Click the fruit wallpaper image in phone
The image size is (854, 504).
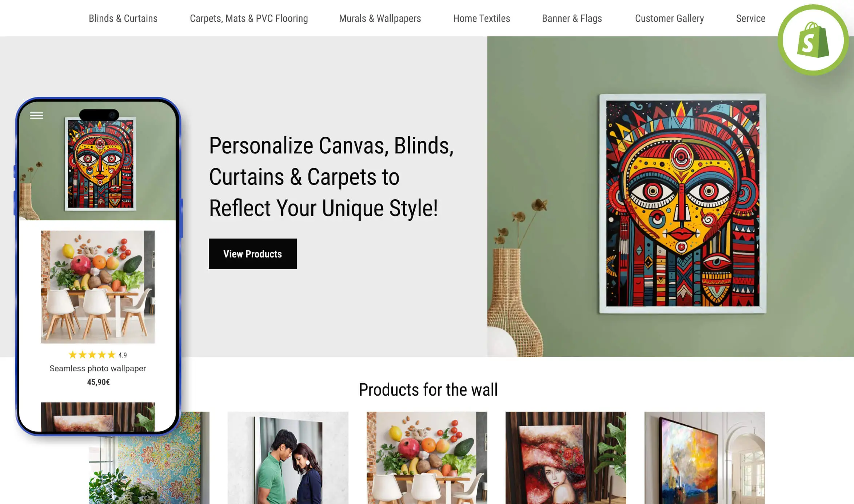98,287
